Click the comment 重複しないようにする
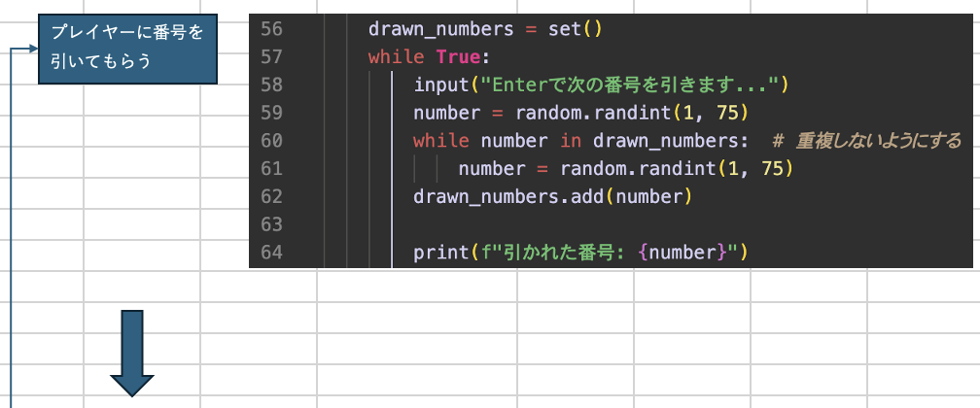Screen dimensions: 980x408 (867, 141)
